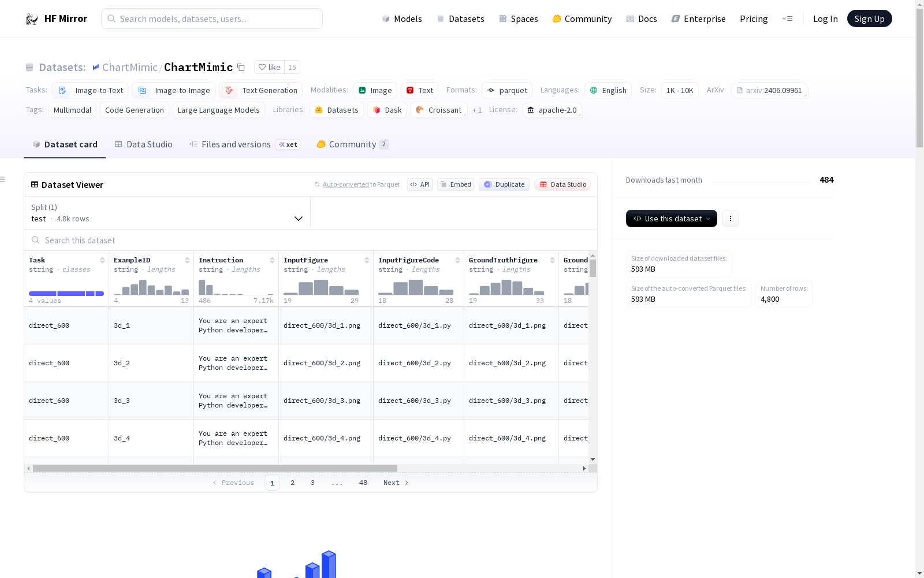Click the horizontal table scrollbar
924x578 pixels.
pyautogui.click(x=215, y=468)
